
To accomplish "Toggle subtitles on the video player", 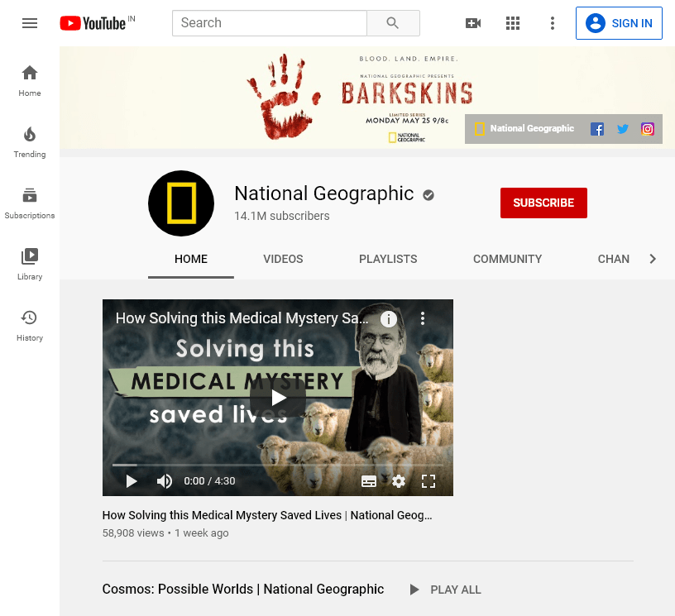I will click(x=368, y=481).
